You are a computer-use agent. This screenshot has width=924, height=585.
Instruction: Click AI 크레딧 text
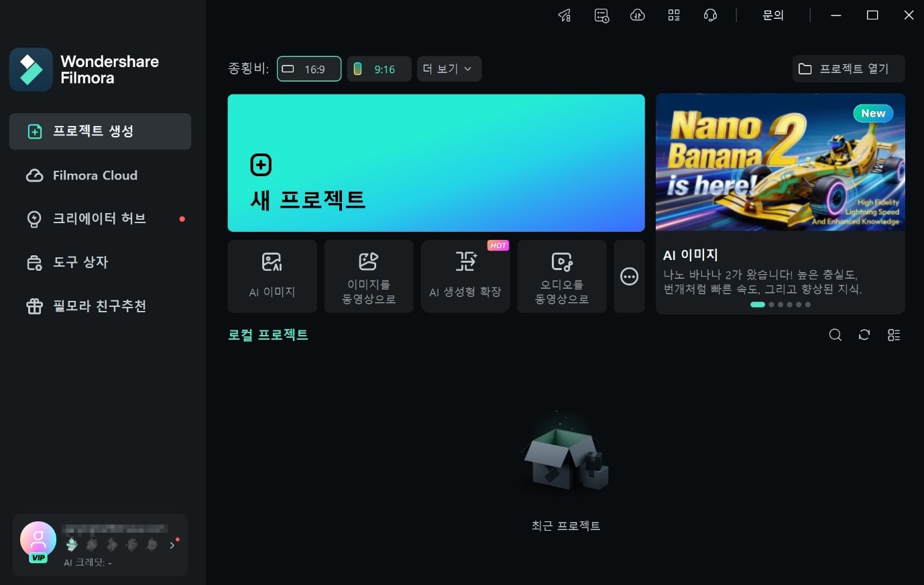tap(88, 563)
